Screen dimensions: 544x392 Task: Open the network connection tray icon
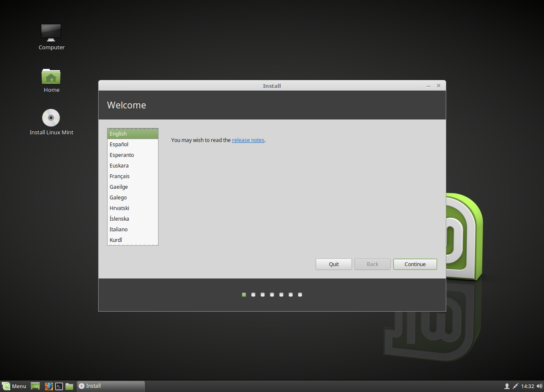[x=516, y=386]
